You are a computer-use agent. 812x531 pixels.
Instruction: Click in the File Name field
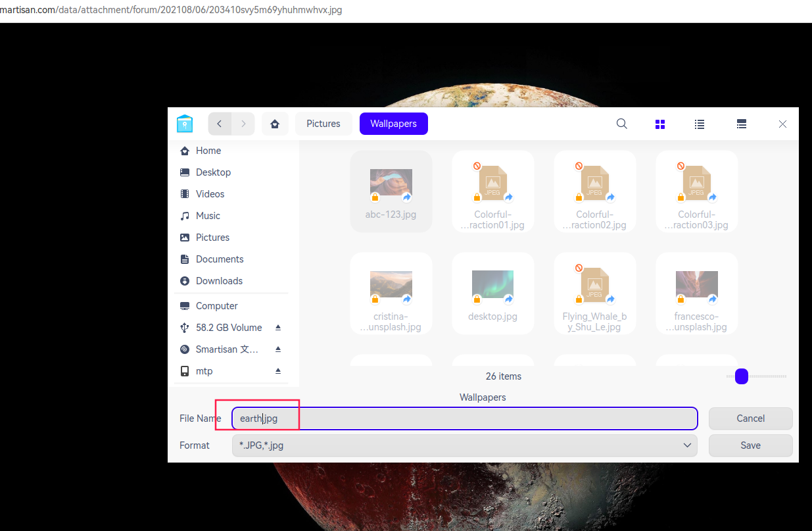click(465, 418)
